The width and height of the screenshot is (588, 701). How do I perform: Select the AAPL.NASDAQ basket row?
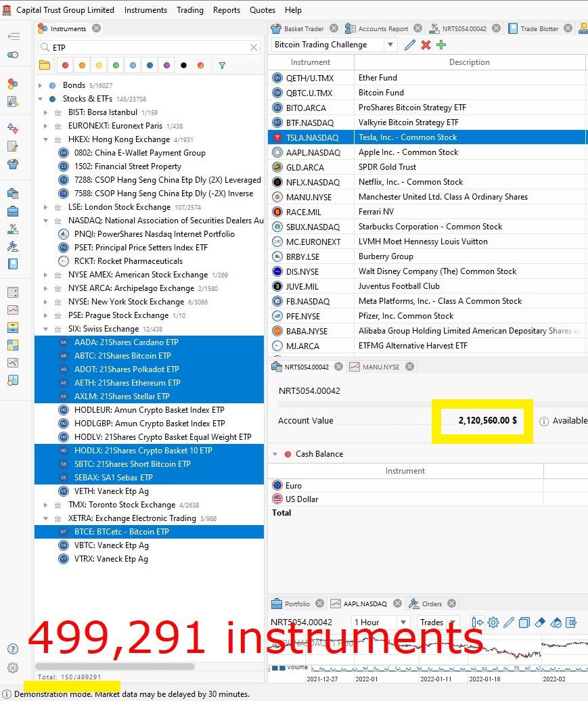point(427,152)
